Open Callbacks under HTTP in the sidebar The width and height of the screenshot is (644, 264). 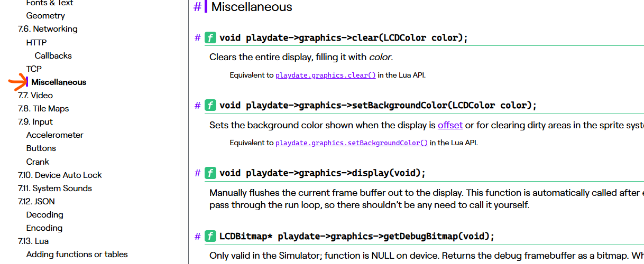pos(53,55)
